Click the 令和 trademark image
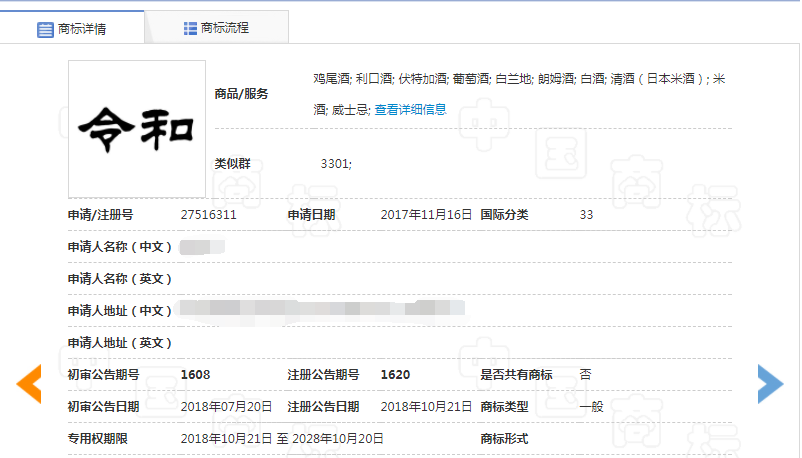The width and height of the screenshot is (802, 458). click(x=137, y=129)
